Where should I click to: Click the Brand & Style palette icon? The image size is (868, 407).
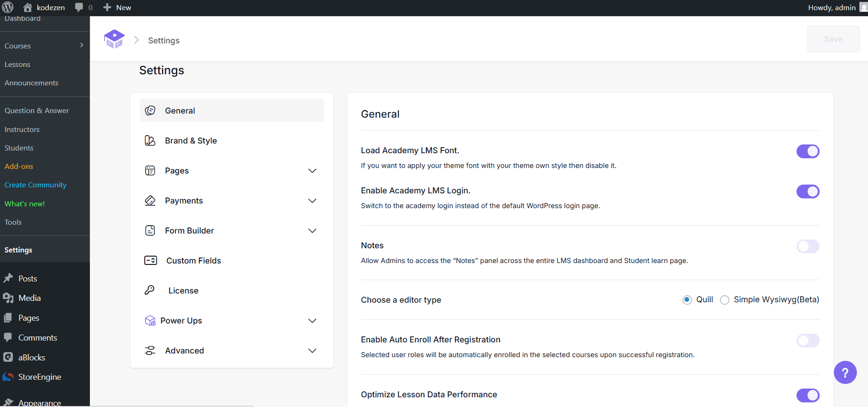150,140
